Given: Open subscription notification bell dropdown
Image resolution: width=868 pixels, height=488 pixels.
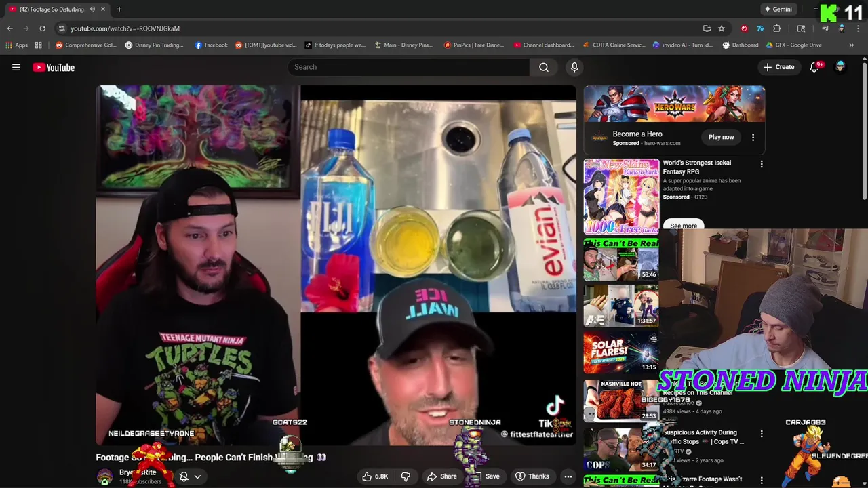Looking at the screenshot, I should [190, 476].
